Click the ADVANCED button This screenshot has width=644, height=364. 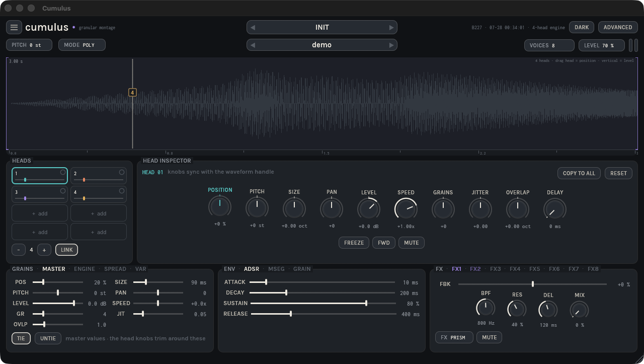click(618, 27)
